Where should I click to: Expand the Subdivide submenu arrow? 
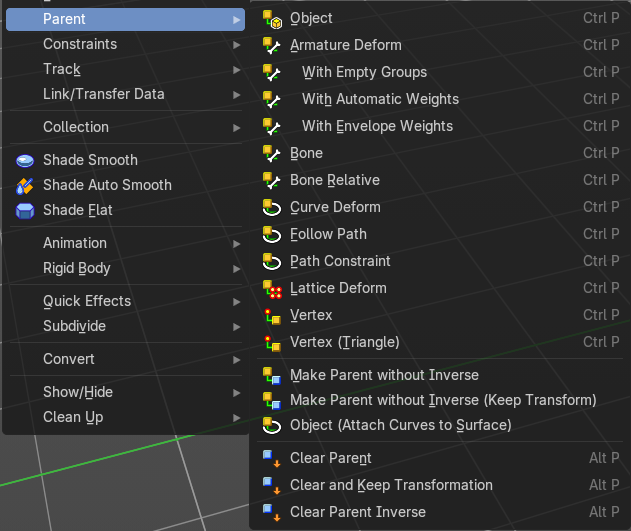[237, 327]
